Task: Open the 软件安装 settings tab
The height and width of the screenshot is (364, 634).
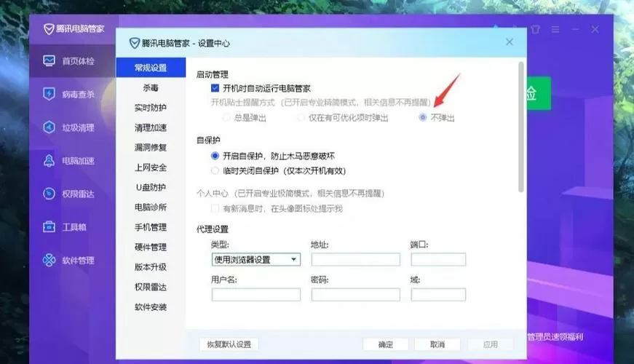Action: coord(151,307)
